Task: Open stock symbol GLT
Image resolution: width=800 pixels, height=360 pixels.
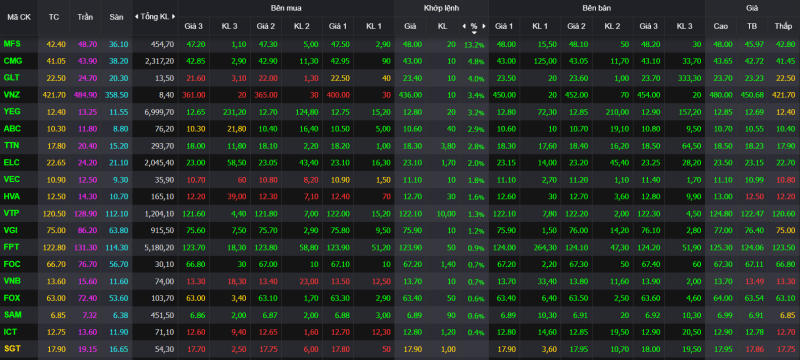Action: point(11,78)
